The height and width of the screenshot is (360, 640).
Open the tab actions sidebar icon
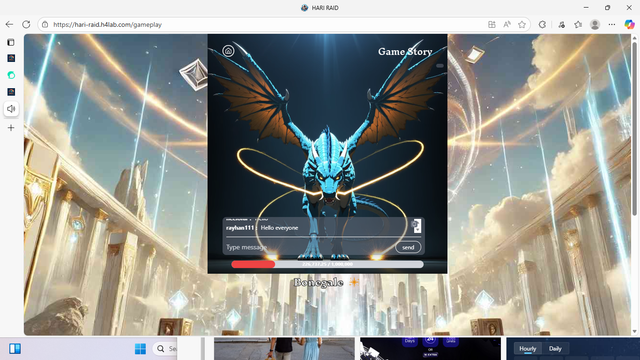click(11, 42)
